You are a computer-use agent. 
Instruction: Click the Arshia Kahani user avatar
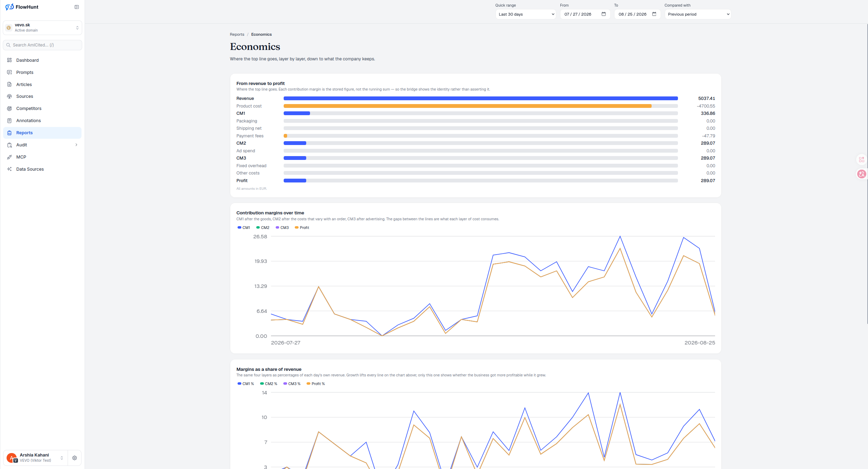[11, 458]
